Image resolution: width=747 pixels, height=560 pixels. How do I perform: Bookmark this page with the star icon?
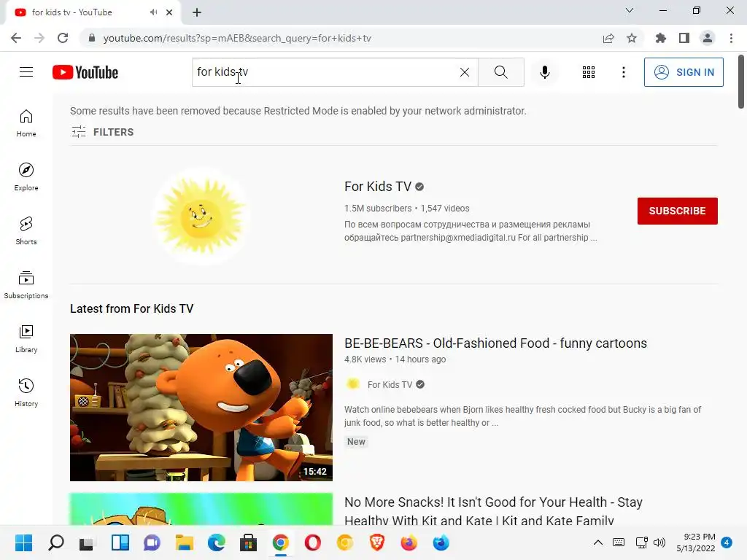632,38
